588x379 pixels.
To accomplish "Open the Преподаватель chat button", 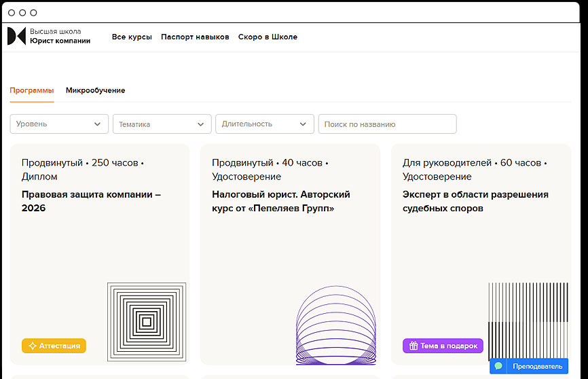I will pos(529,366).
